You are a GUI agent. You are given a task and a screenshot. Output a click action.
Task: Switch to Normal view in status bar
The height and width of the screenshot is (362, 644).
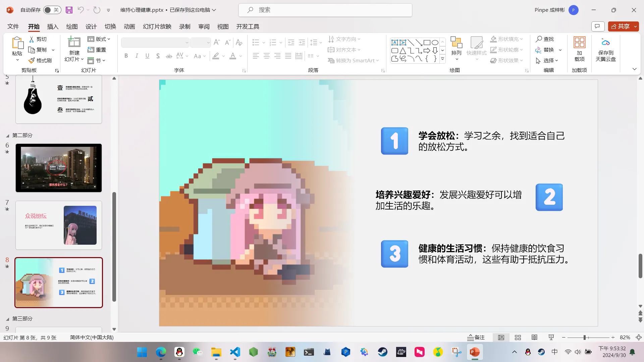(x=501, y=338)
